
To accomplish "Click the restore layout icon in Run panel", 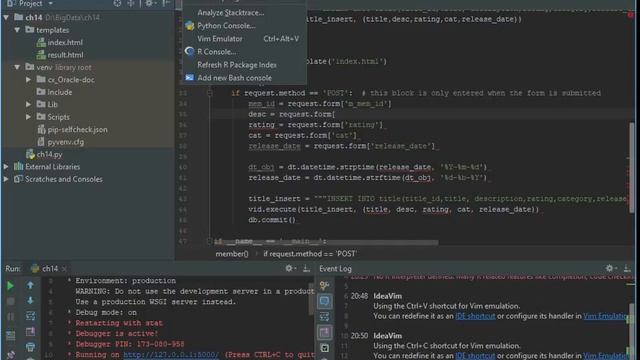I will [10, 336].
